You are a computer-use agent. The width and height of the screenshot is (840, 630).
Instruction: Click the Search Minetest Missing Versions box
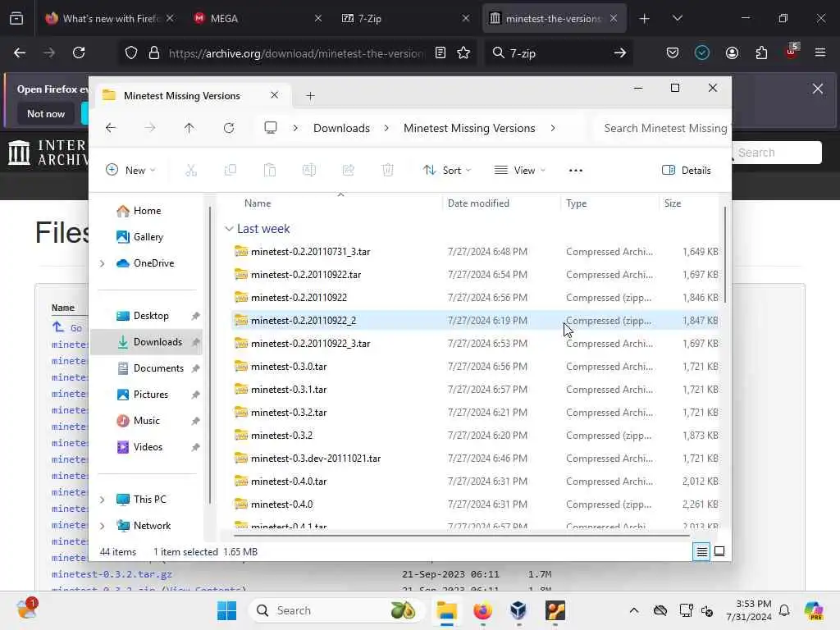[x=662, y=128]
